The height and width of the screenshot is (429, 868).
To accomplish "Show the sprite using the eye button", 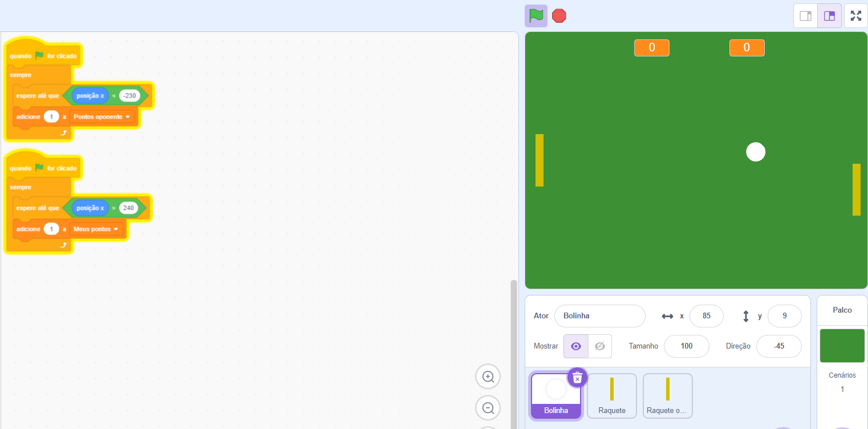I will pos(576,346).
